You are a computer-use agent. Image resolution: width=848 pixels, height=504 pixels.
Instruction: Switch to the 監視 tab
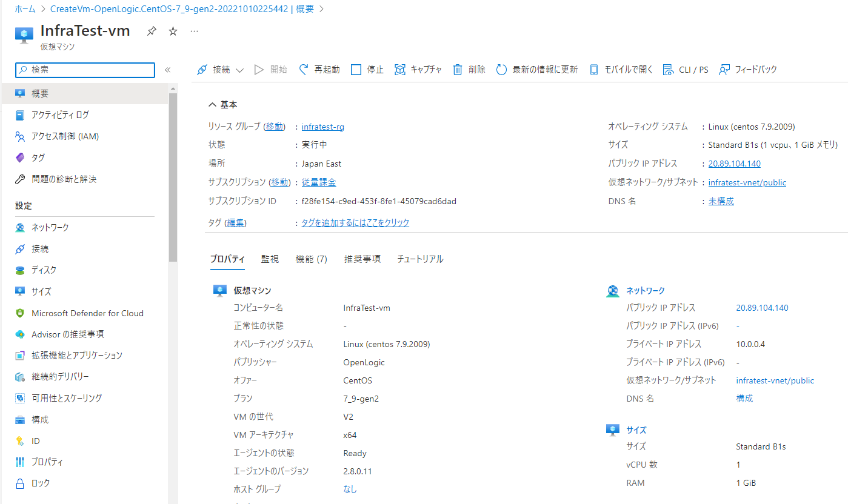pos(270,259)
